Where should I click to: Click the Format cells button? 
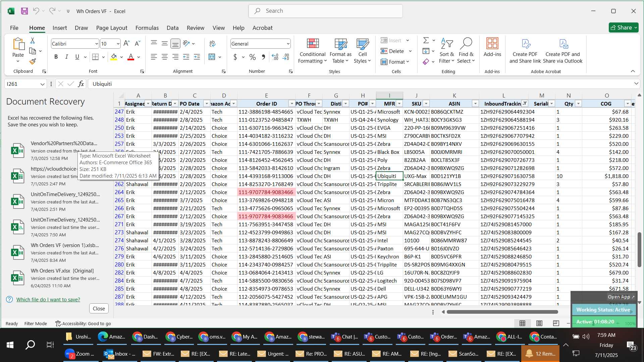(x=395, y=62)
